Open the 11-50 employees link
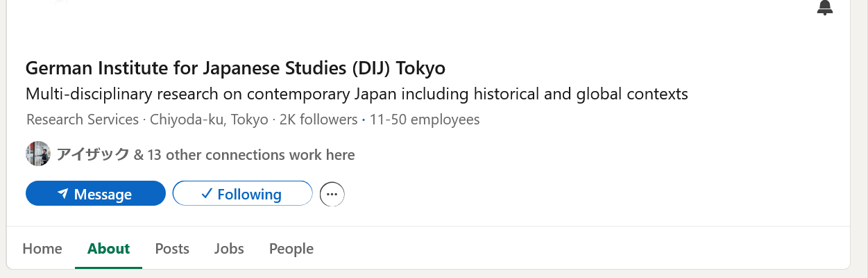The width and height of the screenshot is (868, 278). (x=425, y=120)
